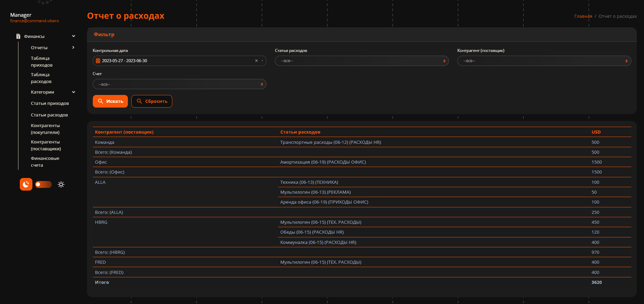Click Всего: (Команда) row

tap(362, 152)
